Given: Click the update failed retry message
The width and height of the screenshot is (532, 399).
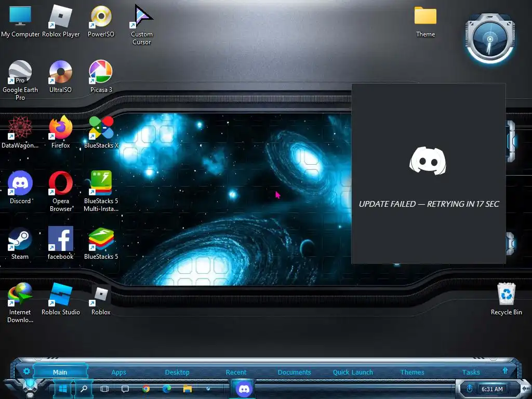Looking at the screenshot, I should 429,204.
